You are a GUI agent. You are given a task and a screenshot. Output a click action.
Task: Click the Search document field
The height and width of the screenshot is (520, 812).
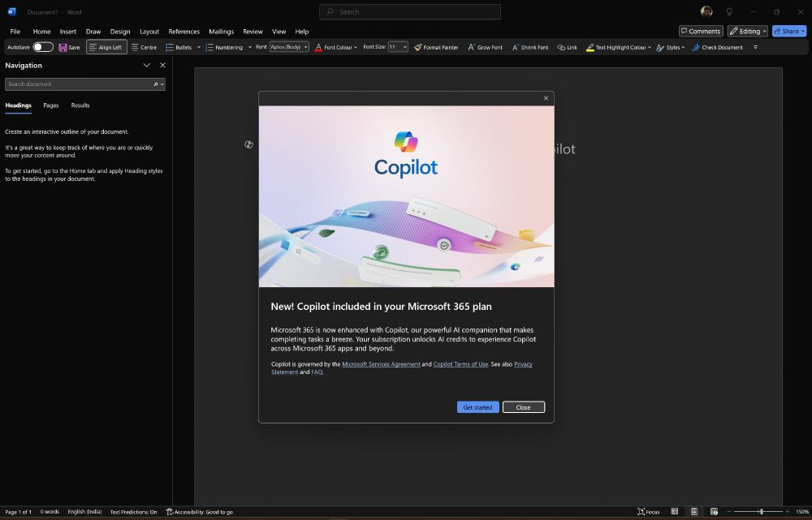pos(78,84)
